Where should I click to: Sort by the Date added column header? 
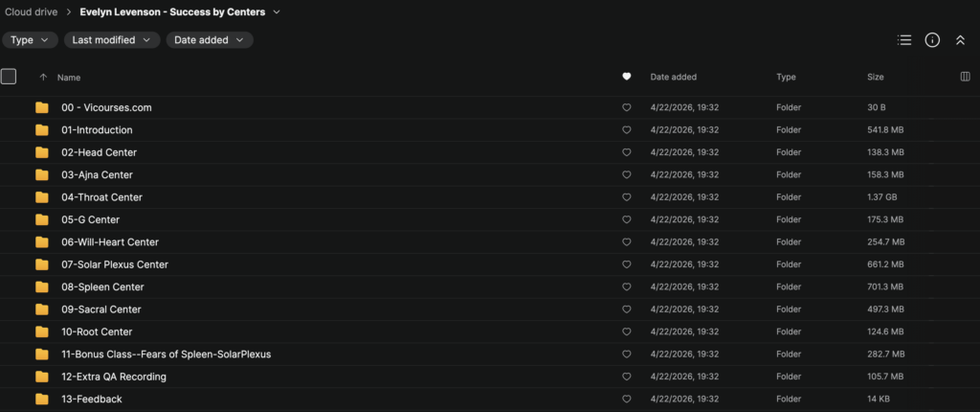pyautogui.click(x=674, y=77)
